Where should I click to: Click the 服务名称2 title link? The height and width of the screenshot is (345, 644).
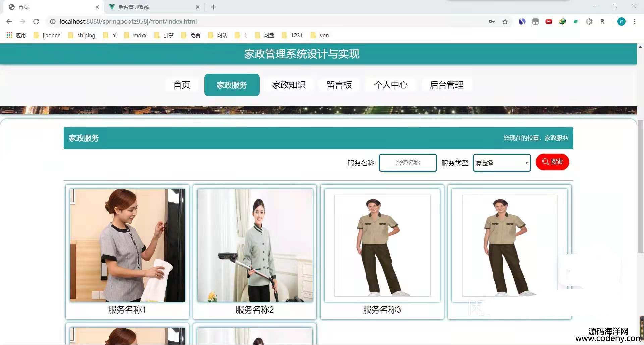point(255,310)
